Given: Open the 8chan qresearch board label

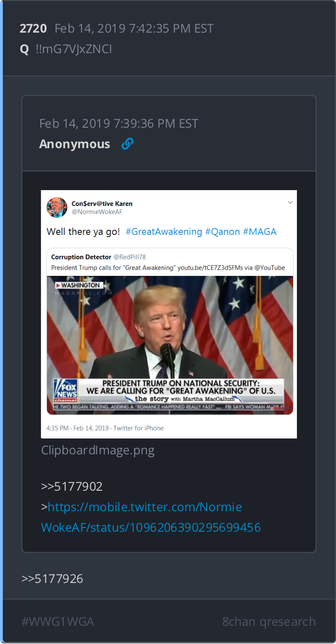Looking at the screenshot, I should point(269,622).
